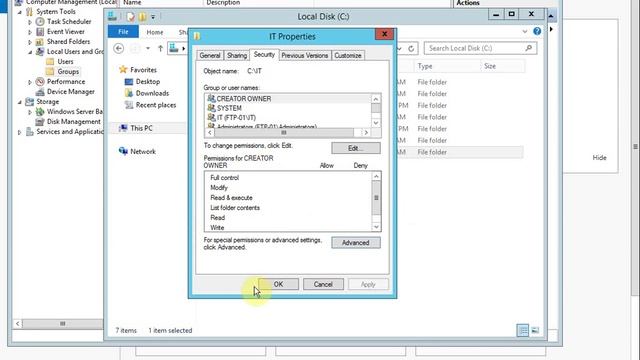
Task: Select the Shared Folders icon
Action: click(40, 42)
